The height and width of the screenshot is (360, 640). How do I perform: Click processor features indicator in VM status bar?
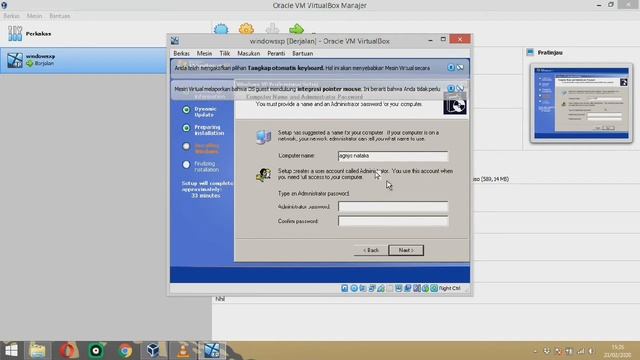pyautogui.click(x=416, y=288)
